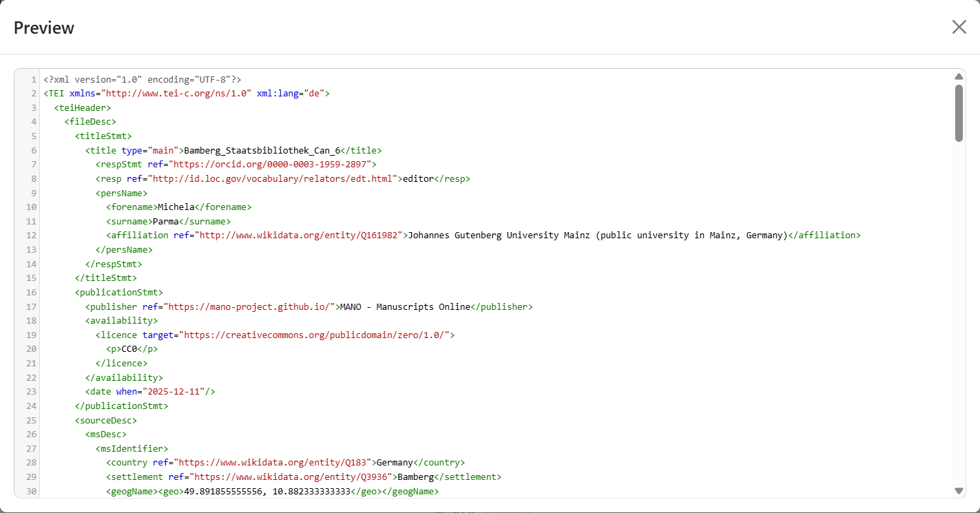The image size is (980, 513).
Task: Select line number 30
Action: coord(30,491)
